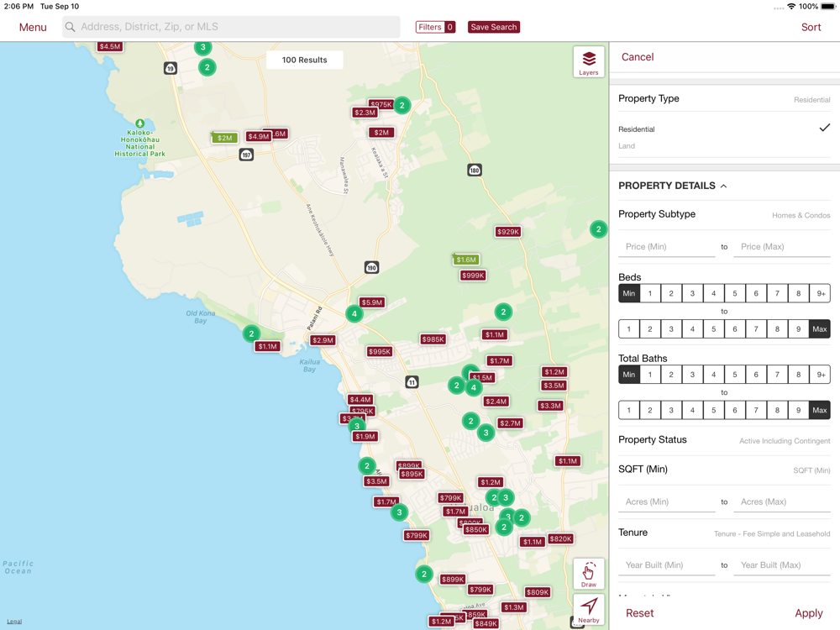840x630 pixels.
Task: Tap the Nearby location icon
Action: click(x=588, y=610)
